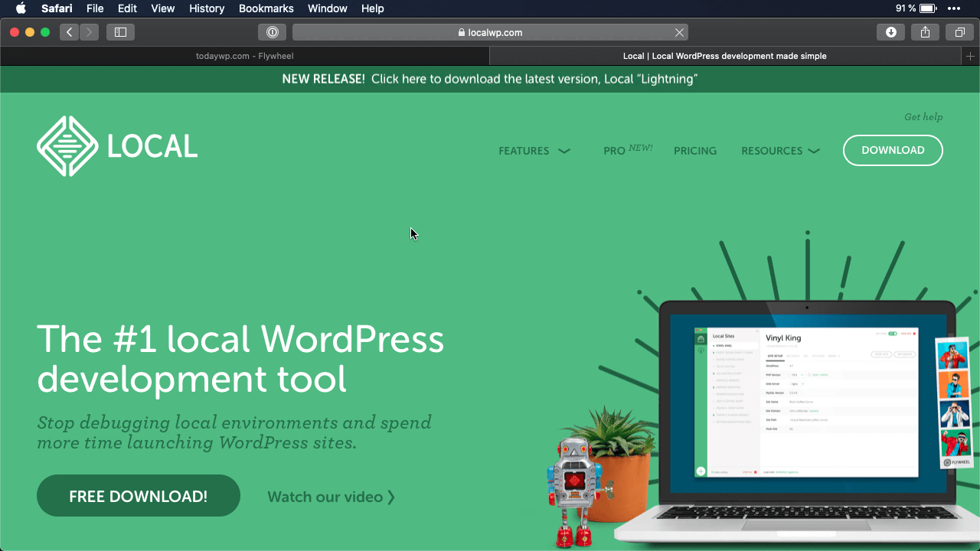Screen dimensions: 980x551
Task: Open the Apple menu
Action: [21, 8]
